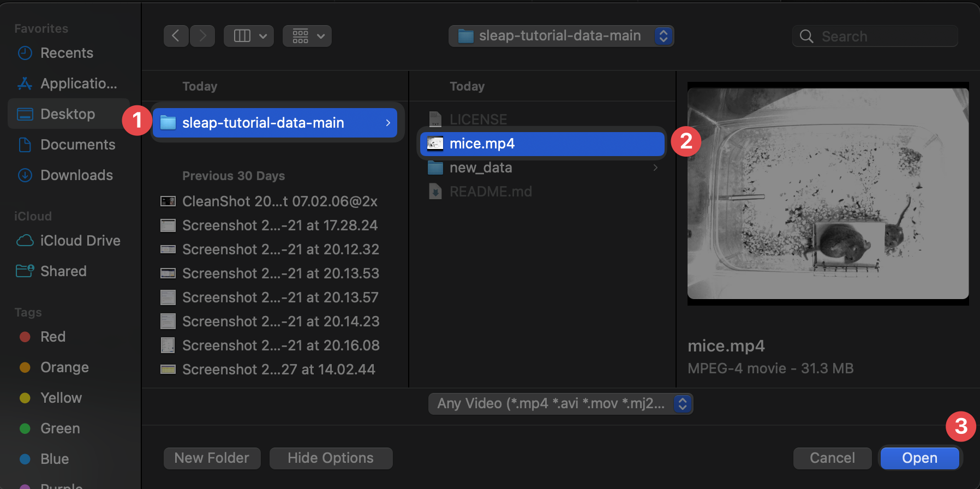The image size is (980, 489).
Task: Open the grouping options dropdown
Action: click(307, 36)
